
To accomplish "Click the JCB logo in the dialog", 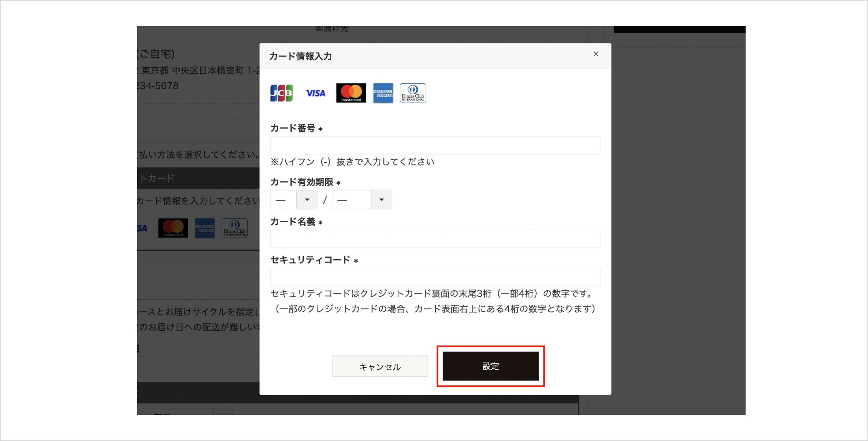I will 281,93.
